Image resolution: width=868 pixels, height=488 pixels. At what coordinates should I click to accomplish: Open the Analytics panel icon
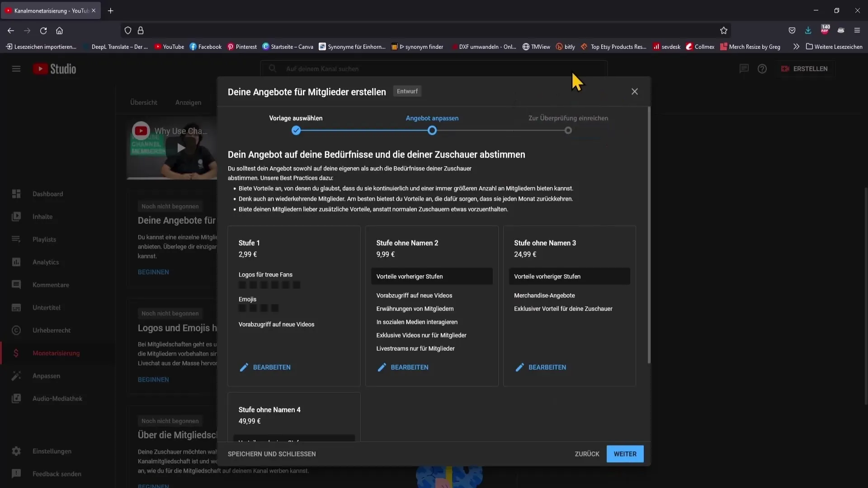15,262
